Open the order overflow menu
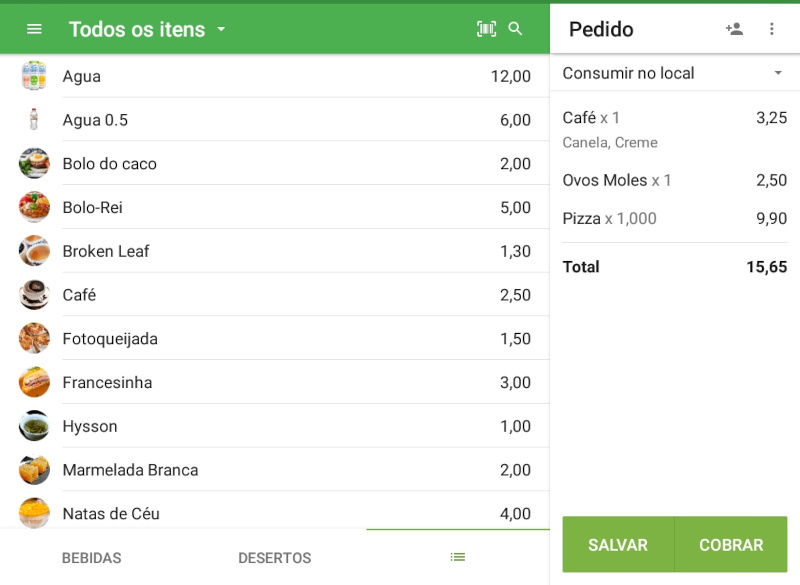 tap(772, 29)
